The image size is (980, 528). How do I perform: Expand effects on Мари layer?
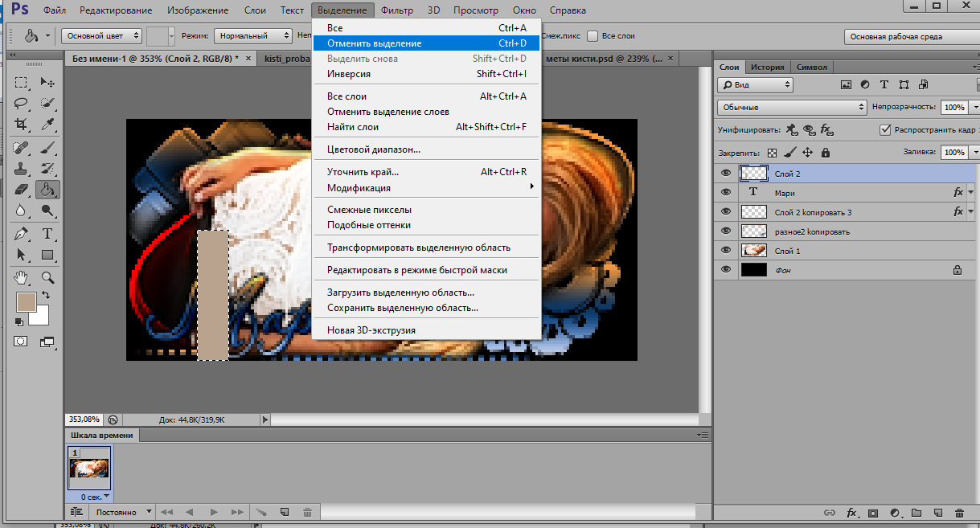point(971,193)
